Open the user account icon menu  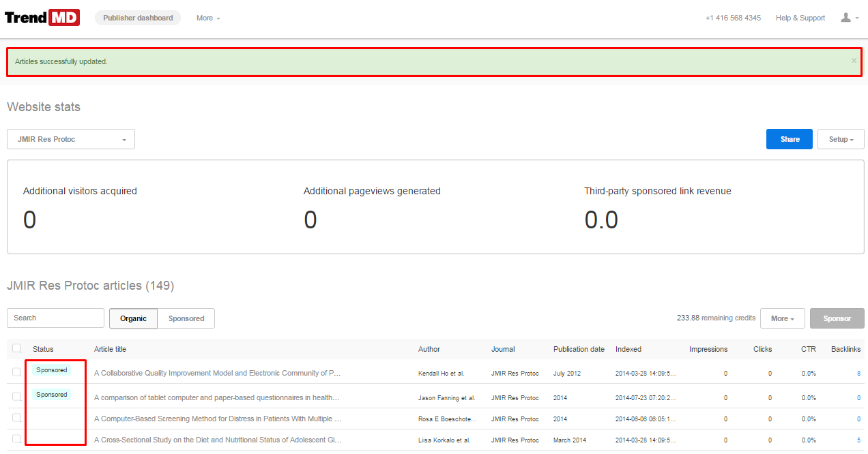(850, 18)
